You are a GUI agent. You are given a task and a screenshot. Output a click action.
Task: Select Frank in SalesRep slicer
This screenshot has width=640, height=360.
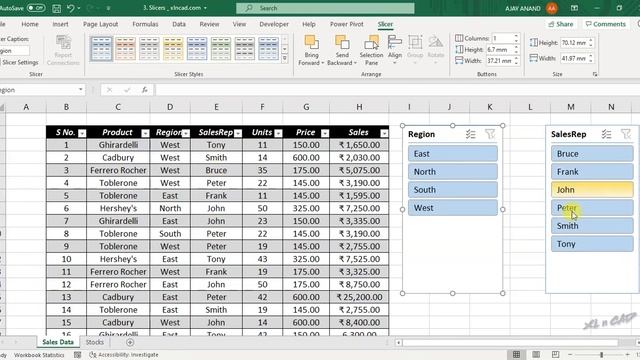click(592, 172)
